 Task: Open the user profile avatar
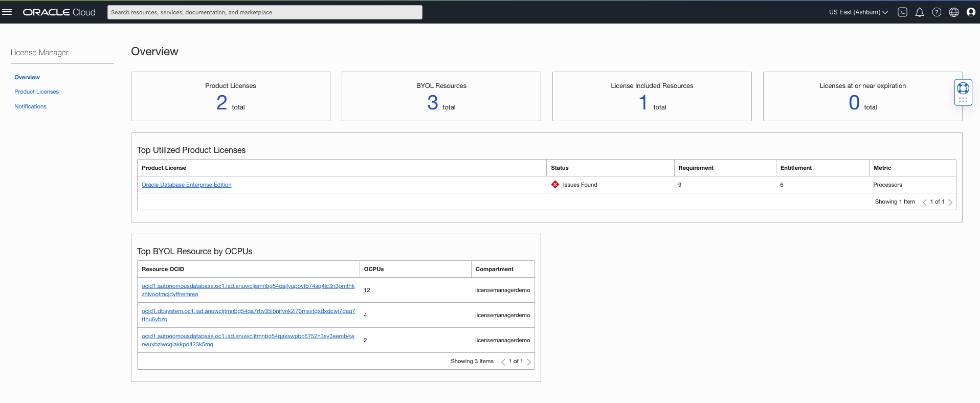pos(970,12)
